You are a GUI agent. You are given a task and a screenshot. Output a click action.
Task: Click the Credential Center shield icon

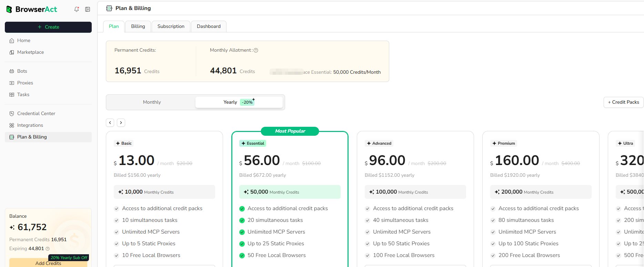click(12, 114)
